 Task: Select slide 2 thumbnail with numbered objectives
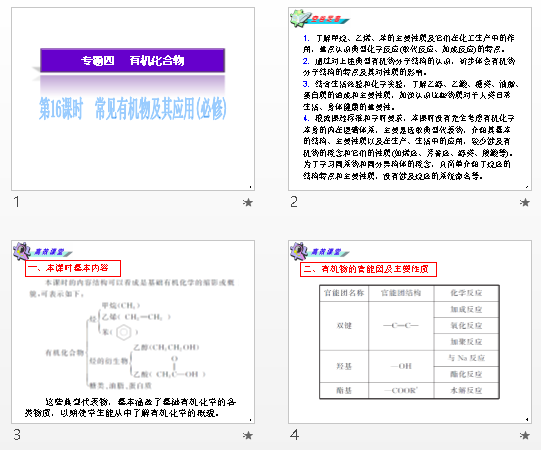pyautogui.click(x=410, y=99)
